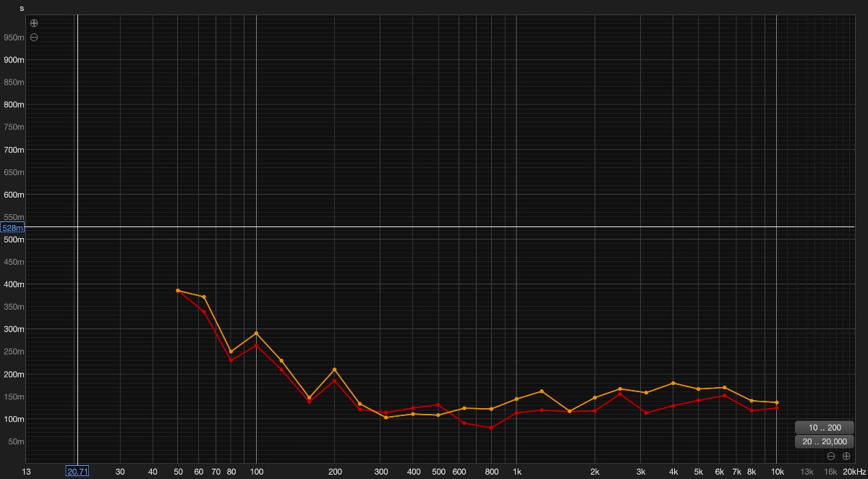Click the red curve point at 6 kHz
The height and width of the screenshot is (479, 868).
pyautogui.click(x=724, y=395)
